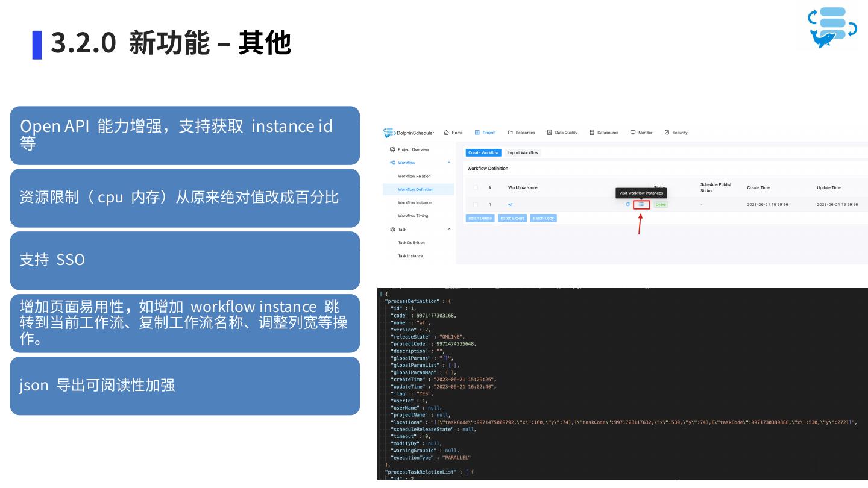
Task: Open Workflow Relation in the sidebar
Action: tap(414, 176)
